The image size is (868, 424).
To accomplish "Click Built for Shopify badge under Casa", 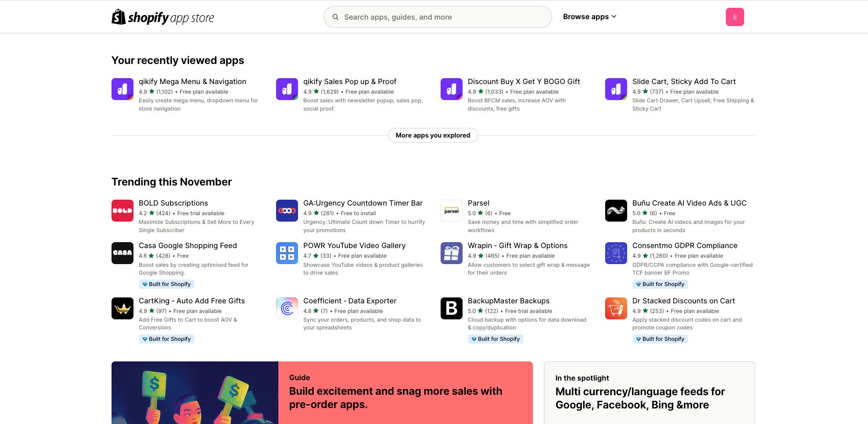I will tap(166, 284).
